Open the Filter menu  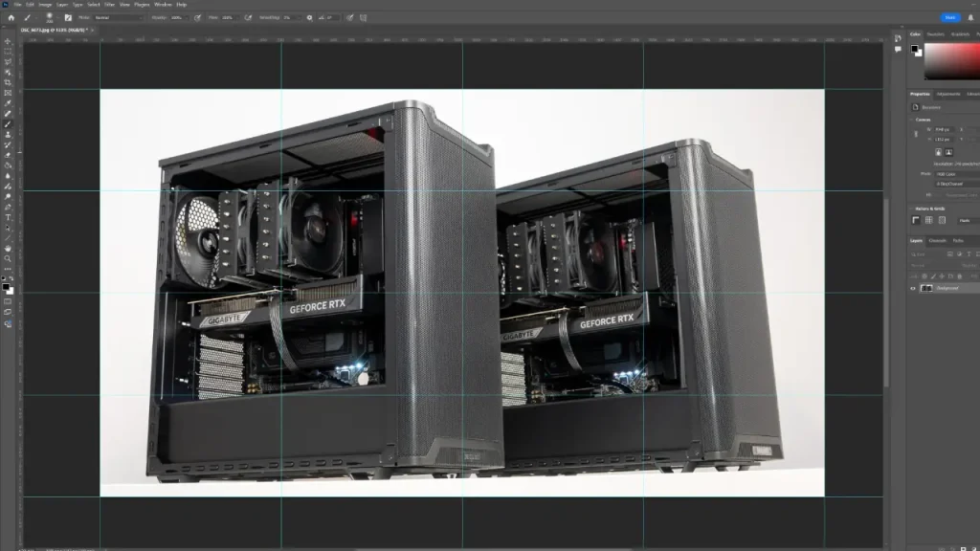[x=109, y=5]
